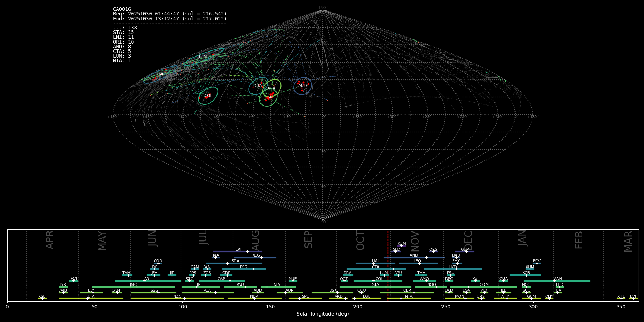Click the URS shower label in the timeline
Image resolution: width=644 pixels, height=322 pixels.
pos(480,297)
